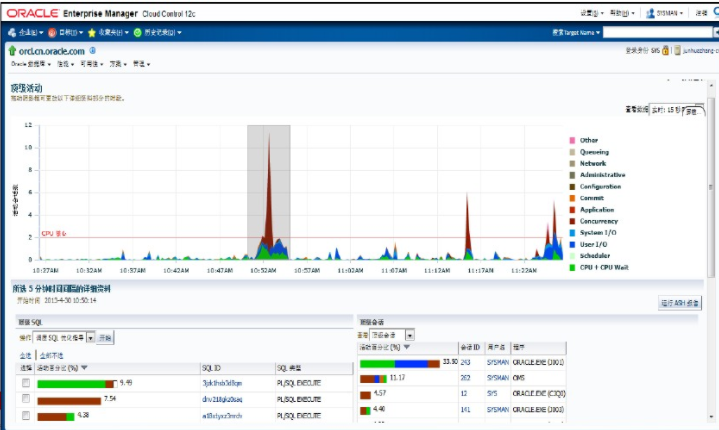
Task: Open the Enterprise menu label
Action: (x=31, y=33)
